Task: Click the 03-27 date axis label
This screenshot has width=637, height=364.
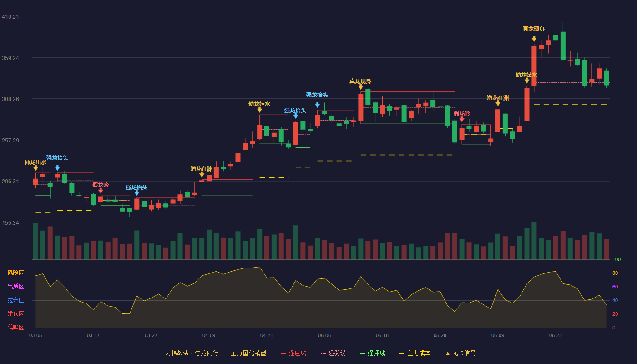Action: pos(151,335)
